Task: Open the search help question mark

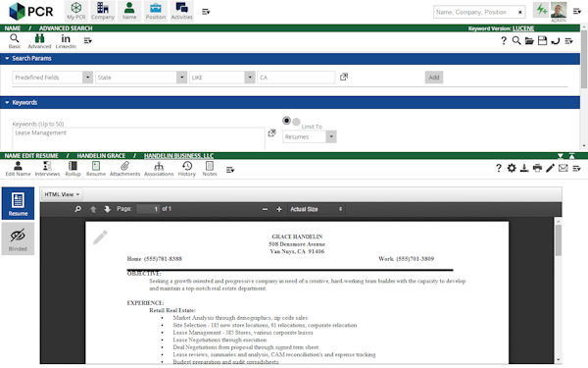Action: tap(504, 40)
